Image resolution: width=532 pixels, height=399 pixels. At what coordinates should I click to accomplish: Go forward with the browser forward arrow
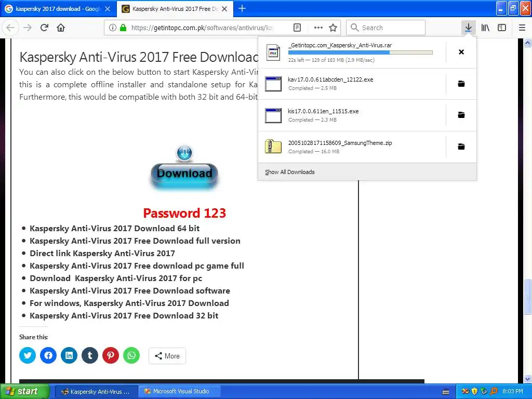click(28, 28)
